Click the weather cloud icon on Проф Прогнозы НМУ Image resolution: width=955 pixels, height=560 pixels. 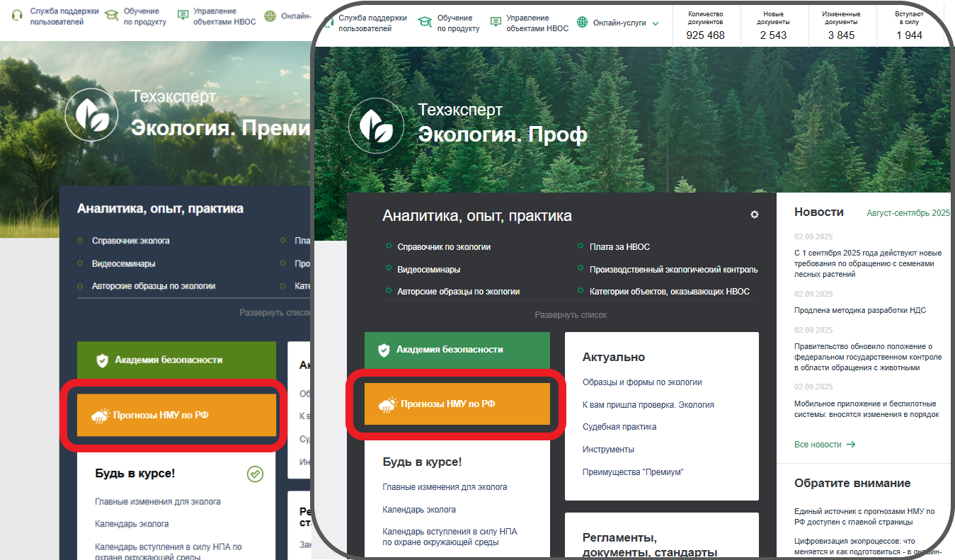[x=388, y=404]
